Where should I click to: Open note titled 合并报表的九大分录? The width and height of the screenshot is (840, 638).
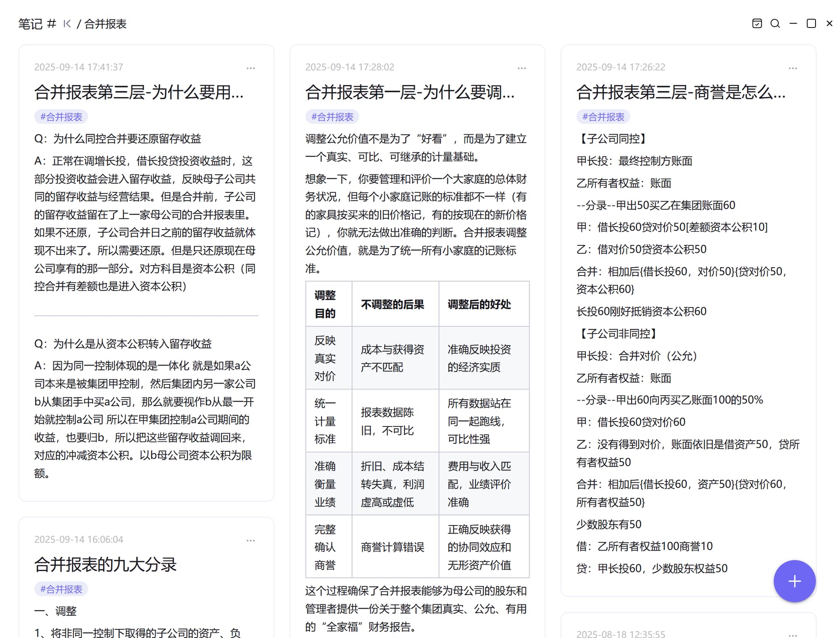coord(105,565)
